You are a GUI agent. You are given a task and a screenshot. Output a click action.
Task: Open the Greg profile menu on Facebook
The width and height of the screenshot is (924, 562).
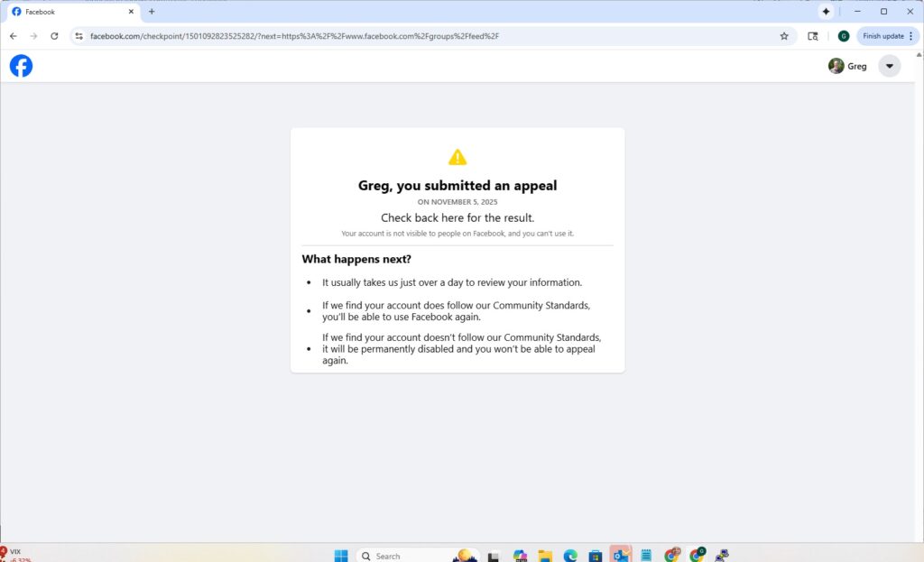(848, 65)
